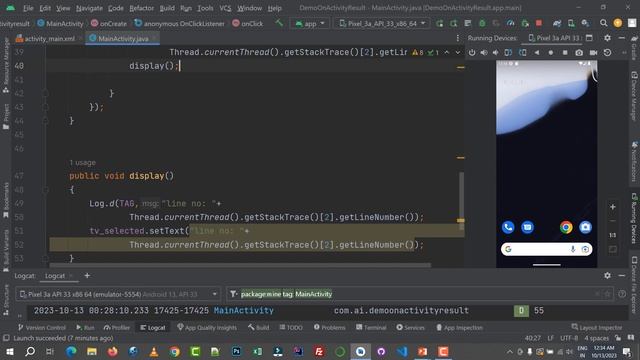Build project with hammer icon
This screenshot has width=640, height=360.
tap(279, 23)
